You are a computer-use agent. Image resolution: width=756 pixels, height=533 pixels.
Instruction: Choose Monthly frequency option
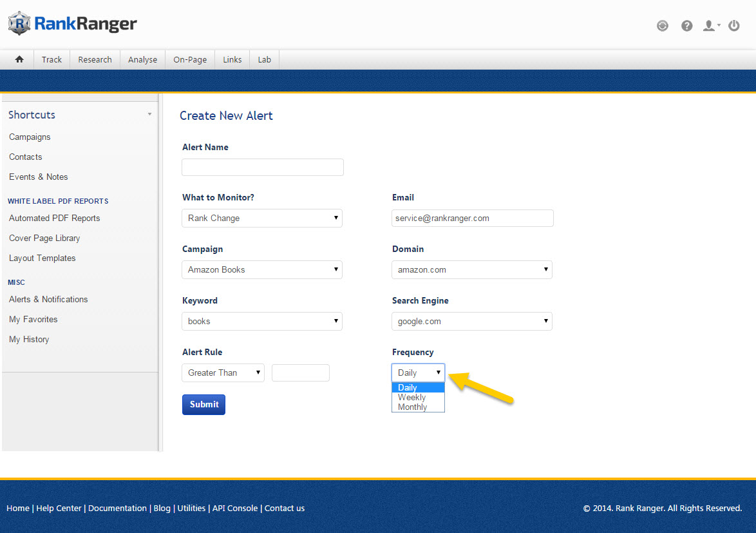coord(413,407)
